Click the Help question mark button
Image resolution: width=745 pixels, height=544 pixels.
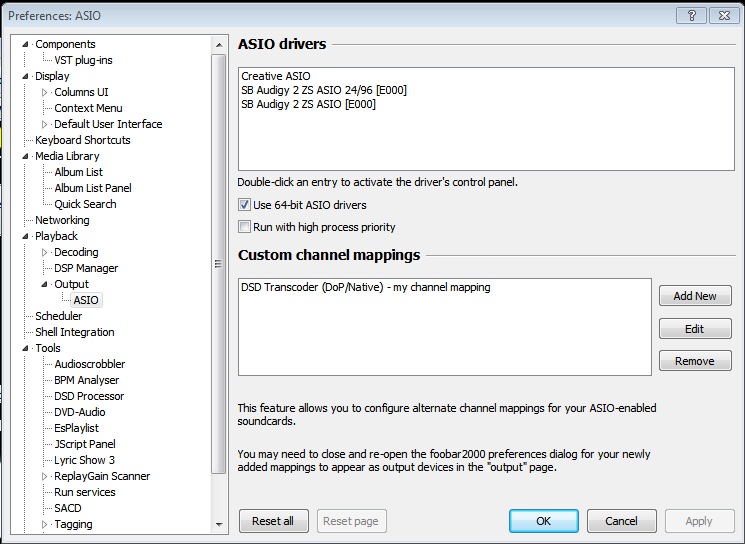click(691, 15)
